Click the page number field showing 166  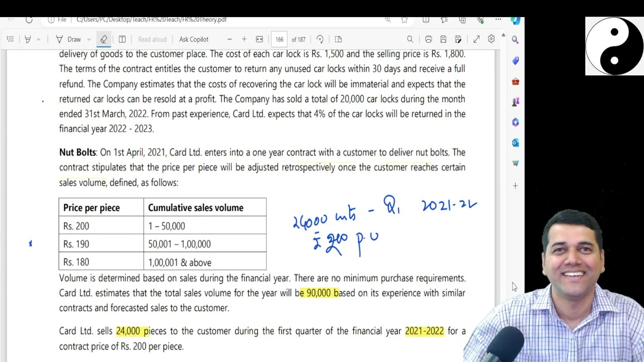tap(279, 39)
